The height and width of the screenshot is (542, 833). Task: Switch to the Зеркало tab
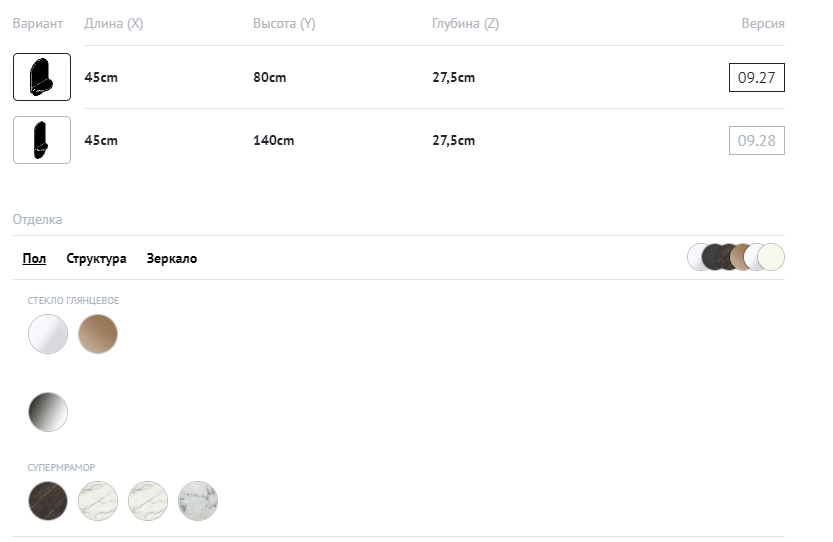pos(171,259)
